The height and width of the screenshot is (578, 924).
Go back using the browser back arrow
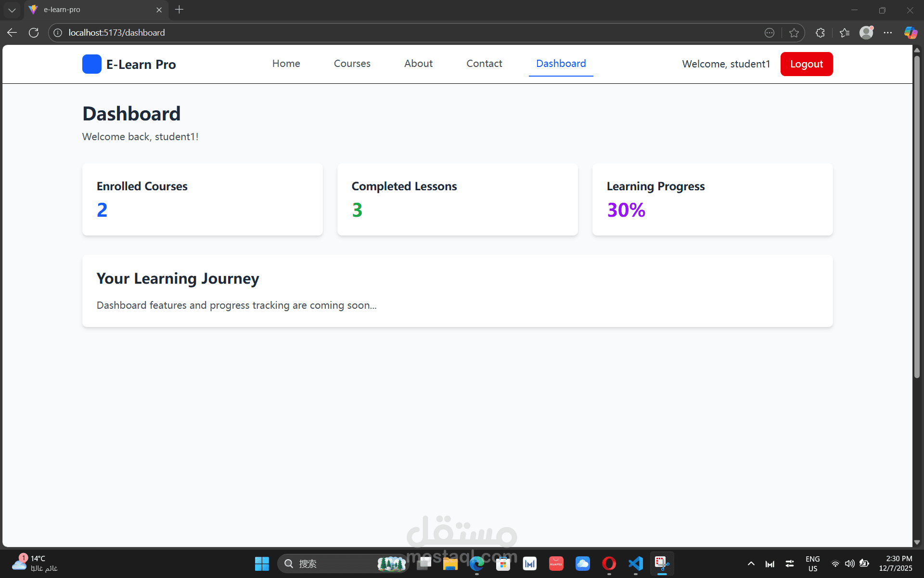pos(12,33)
